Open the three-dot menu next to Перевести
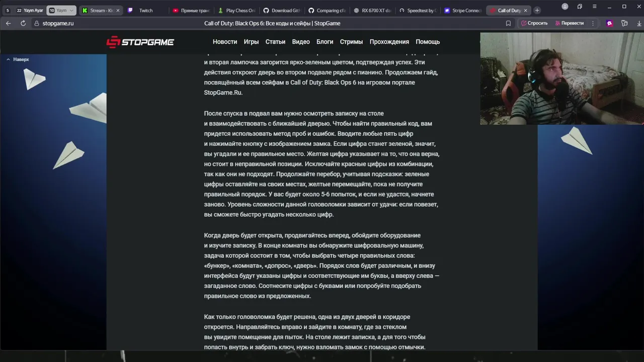 (x=593, y=23)
